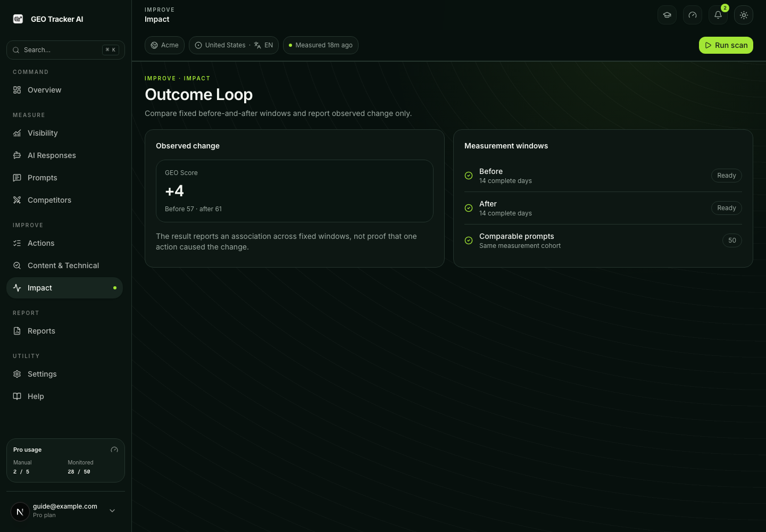Click the Measurement windows card title
Image resolution: width=766 pixels, height=532 pixels.
click(506, 146)
